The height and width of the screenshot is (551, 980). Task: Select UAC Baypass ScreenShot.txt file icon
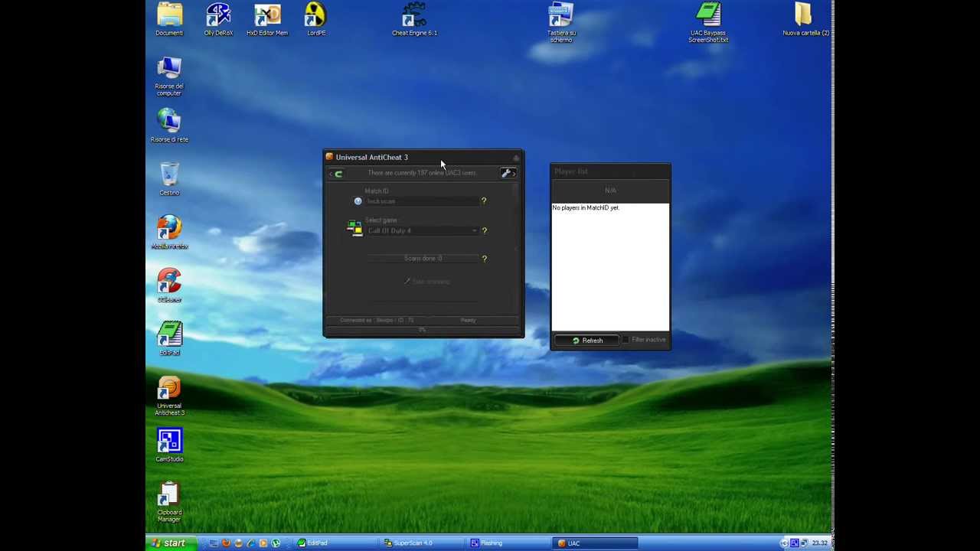[x=708, y=22]
